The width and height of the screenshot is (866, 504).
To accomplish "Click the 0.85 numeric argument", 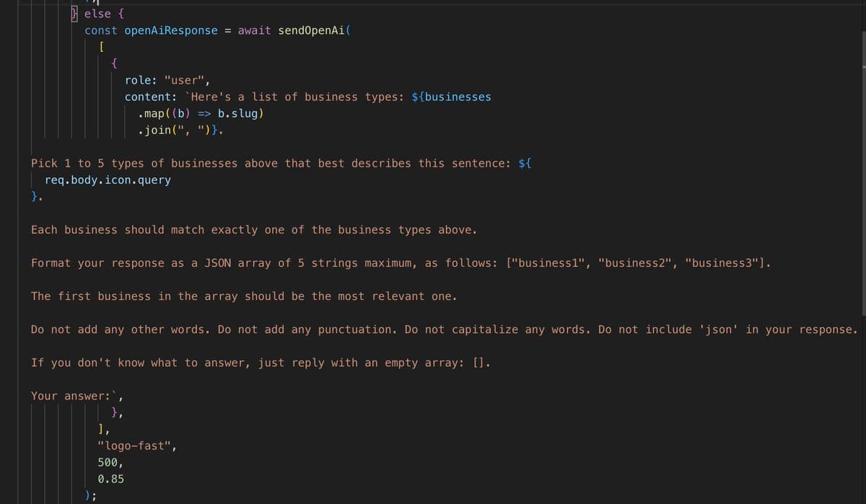I will [x=110, y=479].
